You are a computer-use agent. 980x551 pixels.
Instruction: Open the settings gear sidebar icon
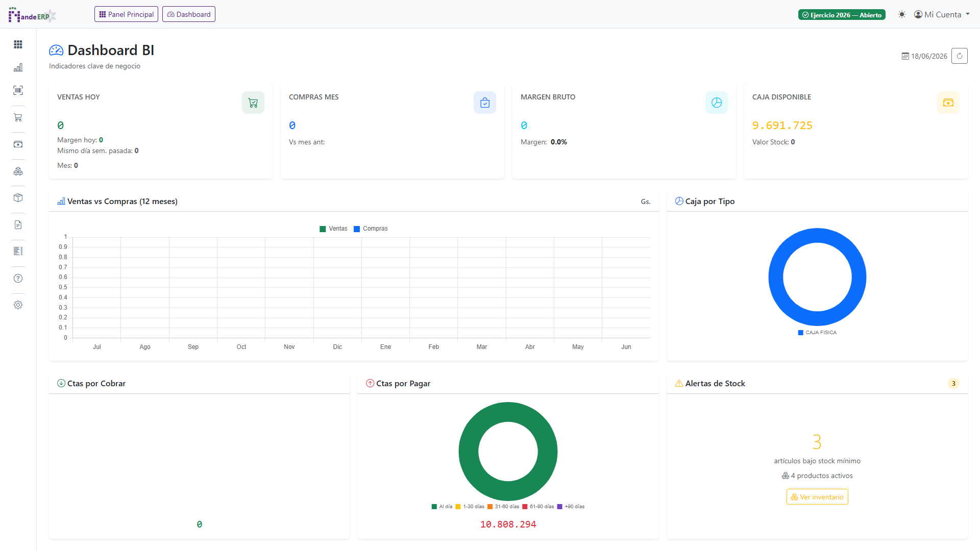coord(18,305)
